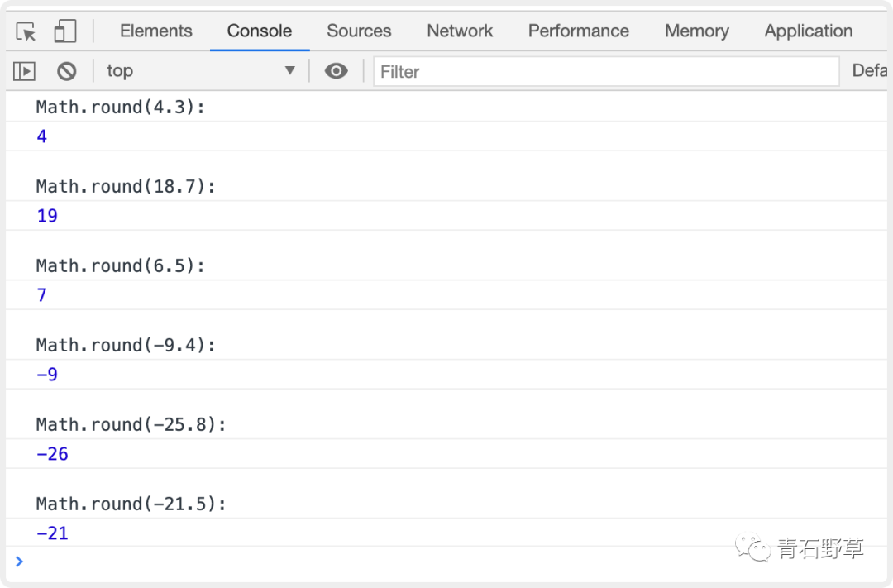Select the output value -9

tap(47, 375)
